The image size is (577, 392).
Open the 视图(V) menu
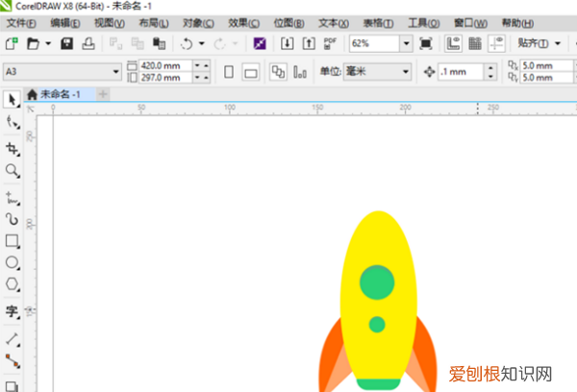click(x=110, y=23)
